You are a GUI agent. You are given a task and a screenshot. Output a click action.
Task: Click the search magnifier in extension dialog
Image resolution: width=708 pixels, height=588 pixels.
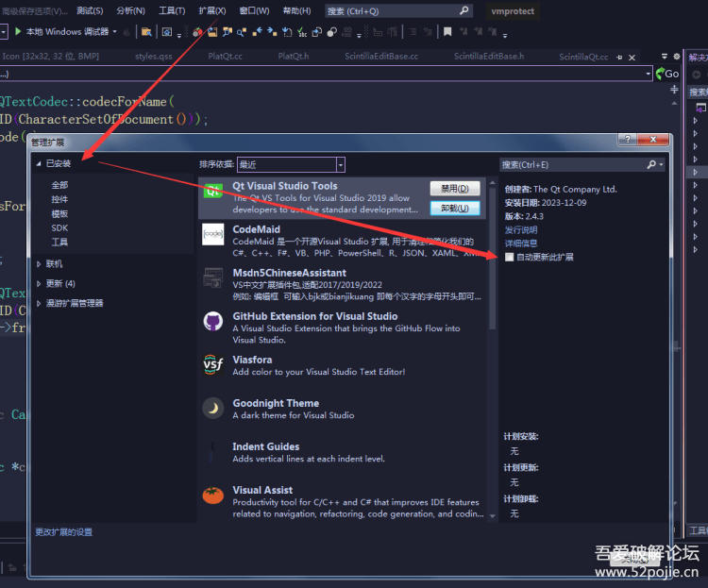(x=651, y=165)
